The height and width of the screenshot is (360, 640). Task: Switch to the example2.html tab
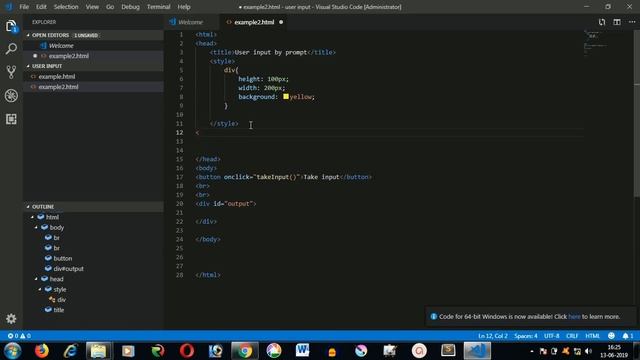254,22
